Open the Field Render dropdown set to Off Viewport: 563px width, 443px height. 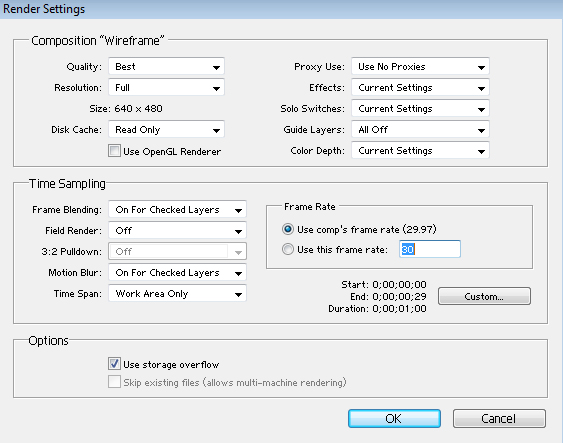pos(177,230)
